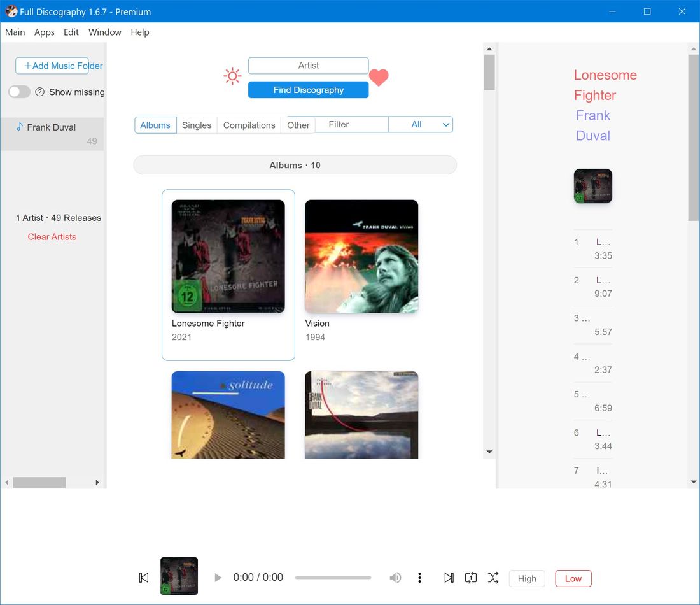Toggle the Show missing switch
700x605 pixels.
19,92
